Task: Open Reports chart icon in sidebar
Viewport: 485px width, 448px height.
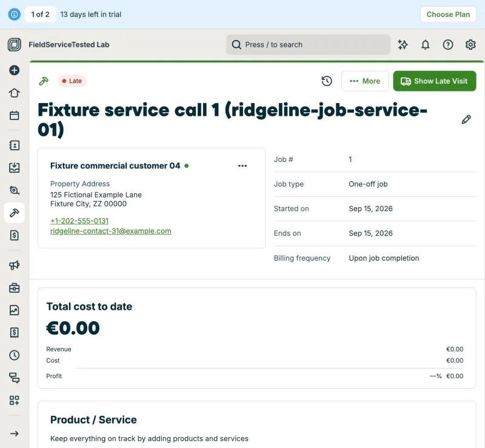Action: tap(14, 310)
